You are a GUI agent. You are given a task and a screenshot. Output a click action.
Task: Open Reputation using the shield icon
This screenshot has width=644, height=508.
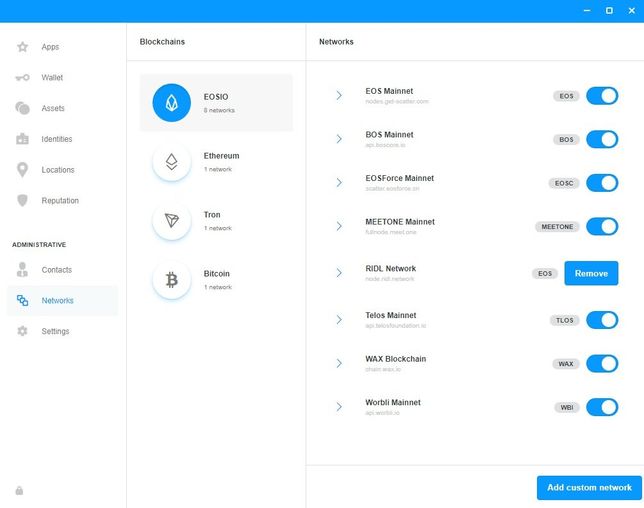click(x=22, y=201)
